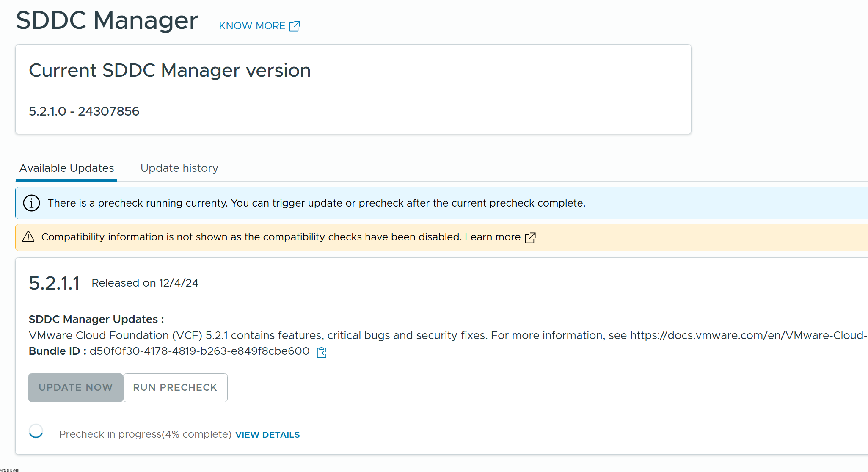Click the SDDC Manager page title
Image resolution: width=868 pixels, height=472 pixels.
point(107,20)
